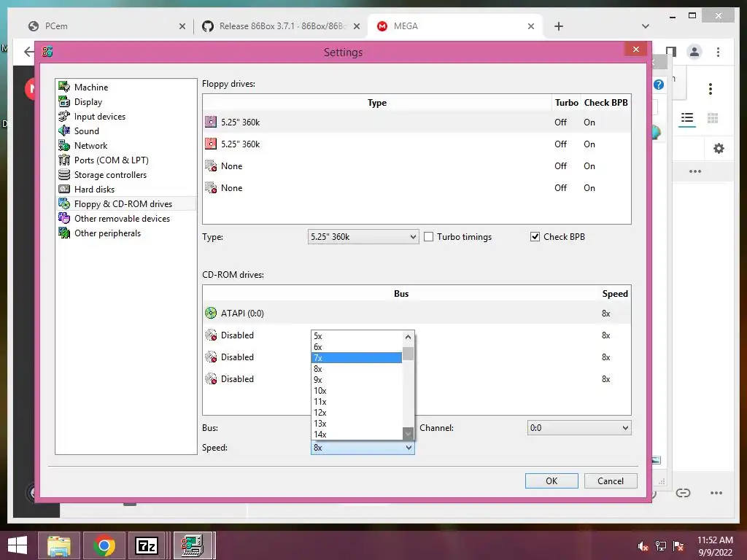Image resolution: width=747 pixels, height=560 pixels.
Task: Close the PCem browser tab
Action: tap(182, 27)
